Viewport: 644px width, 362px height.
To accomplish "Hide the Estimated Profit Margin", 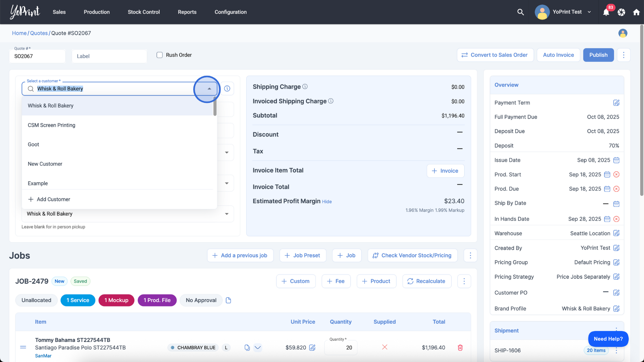I will click(x=327, y=202).
